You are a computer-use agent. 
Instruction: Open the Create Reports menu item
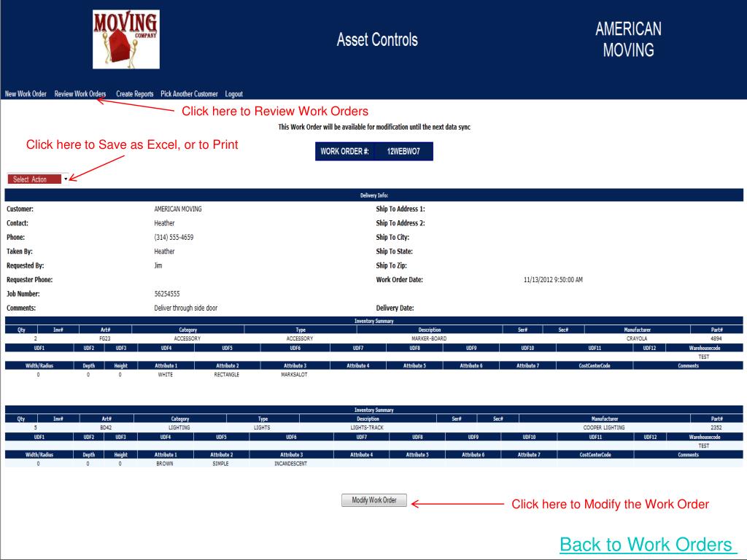coord(135,94)
